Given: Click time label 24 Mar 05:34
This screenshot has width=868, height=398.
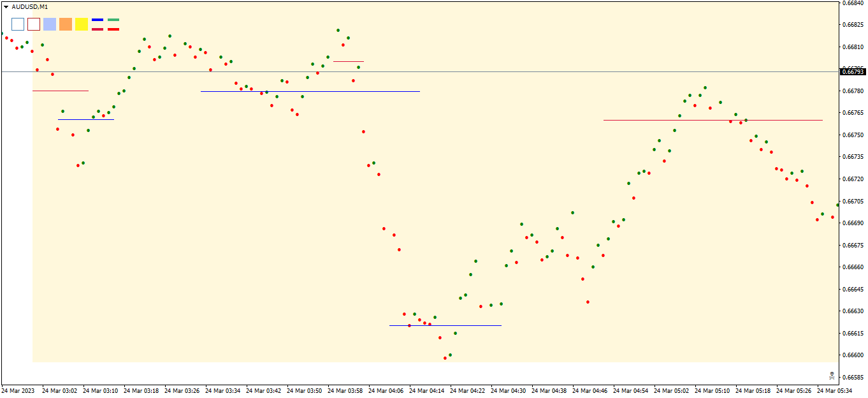Looking at the screenshot, I should (834, 390).
